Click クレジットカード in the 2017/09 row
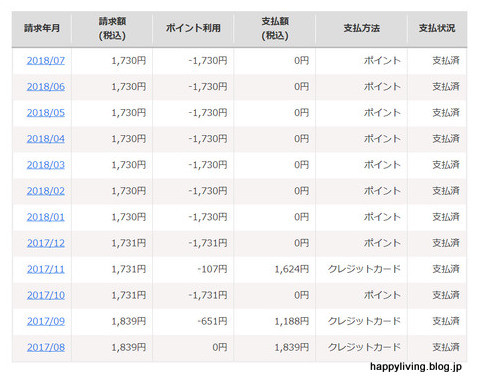 pos(364,321)
